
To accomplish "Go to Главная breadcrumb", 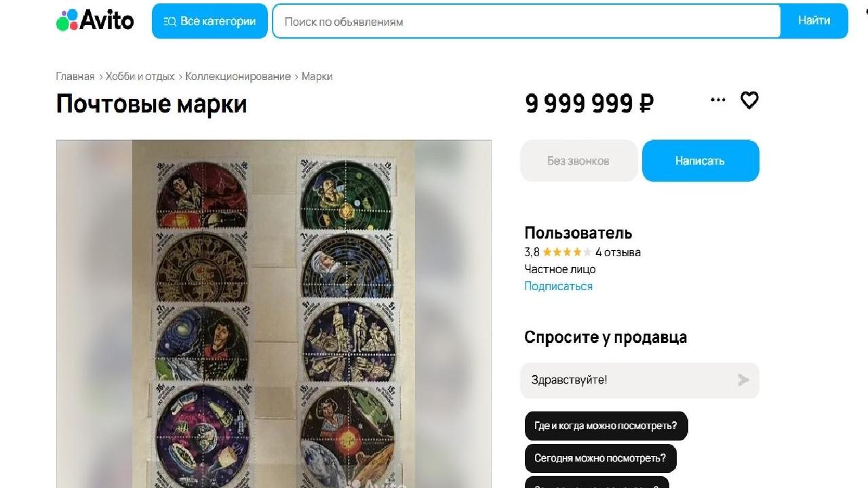I will pos(75,77).
